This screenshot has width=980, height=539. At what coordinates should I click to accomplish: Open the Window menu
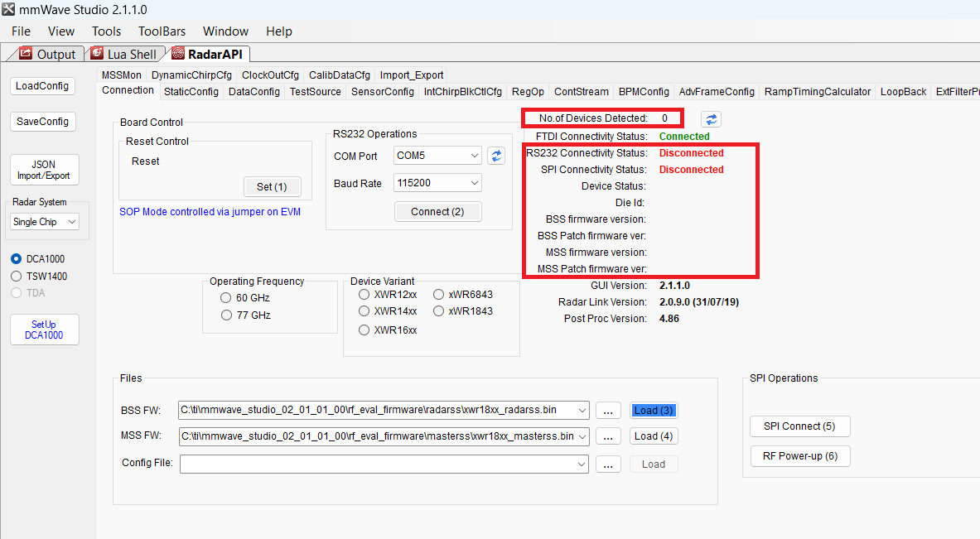pos(225,31)
